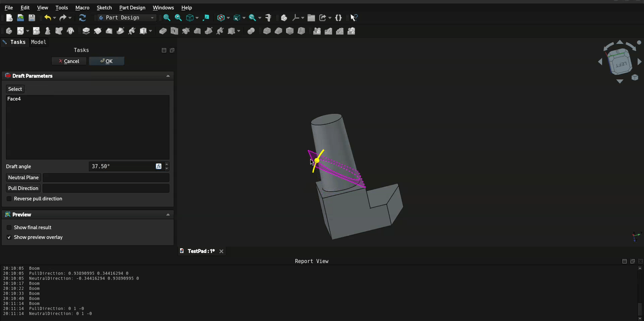Click the What's This help cursor icon
The image size is (644, 321).
click(x=354, y=18)
